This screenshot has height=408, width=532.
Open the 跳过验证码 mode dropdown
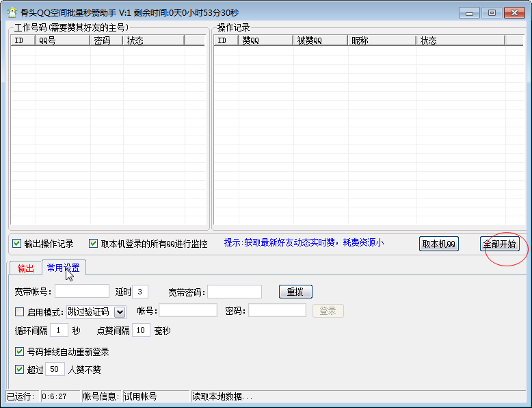[120, 312]
